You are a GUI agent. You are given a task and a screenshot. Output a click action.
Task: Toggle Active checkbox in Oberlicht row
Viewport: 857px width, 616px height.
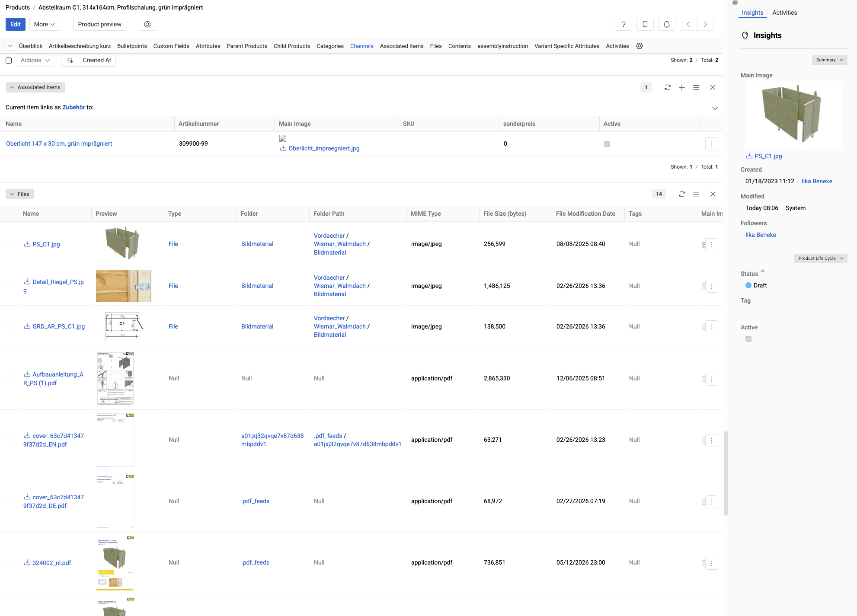coord(607,144)
